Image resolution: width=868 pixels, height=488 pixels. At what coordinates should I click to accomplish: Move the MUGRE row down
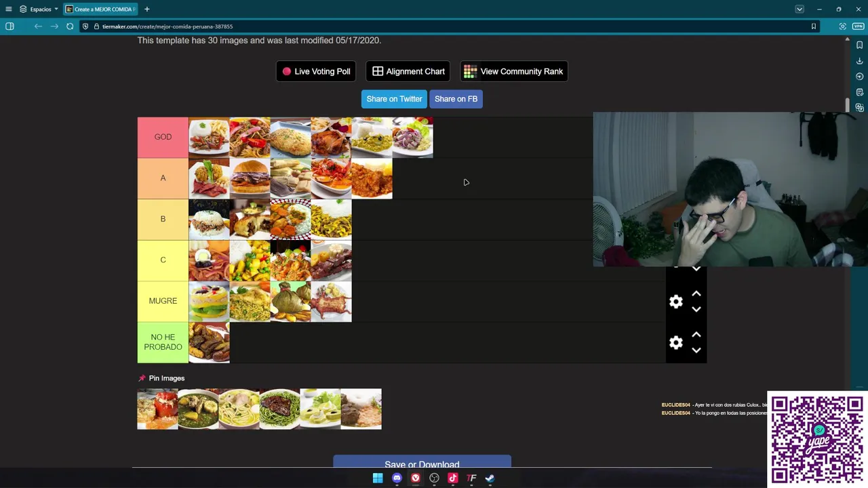(696, 309)
